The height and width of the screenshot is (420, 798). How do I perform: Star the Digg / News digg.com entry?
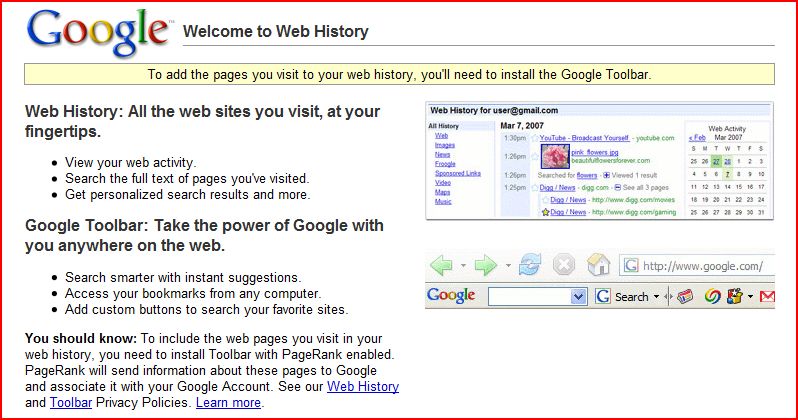coord(534,187)
